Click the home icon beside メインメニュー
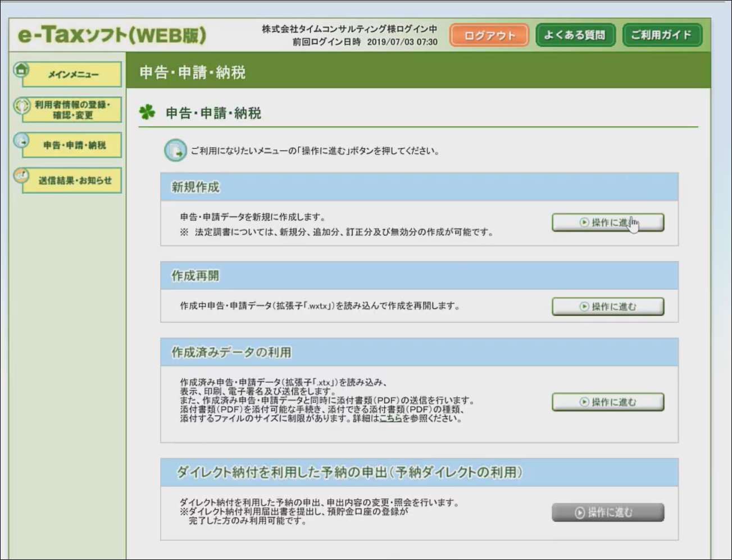The width and height of the screenshot is (732, 560). click(21, 70)
